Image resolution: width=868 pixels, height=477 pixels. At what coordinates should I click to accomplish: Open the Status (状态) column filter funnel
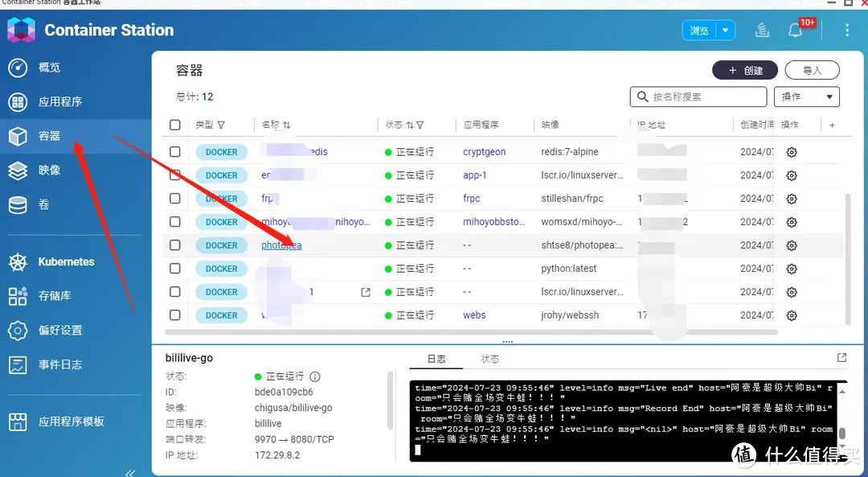(x=420, y=125)
